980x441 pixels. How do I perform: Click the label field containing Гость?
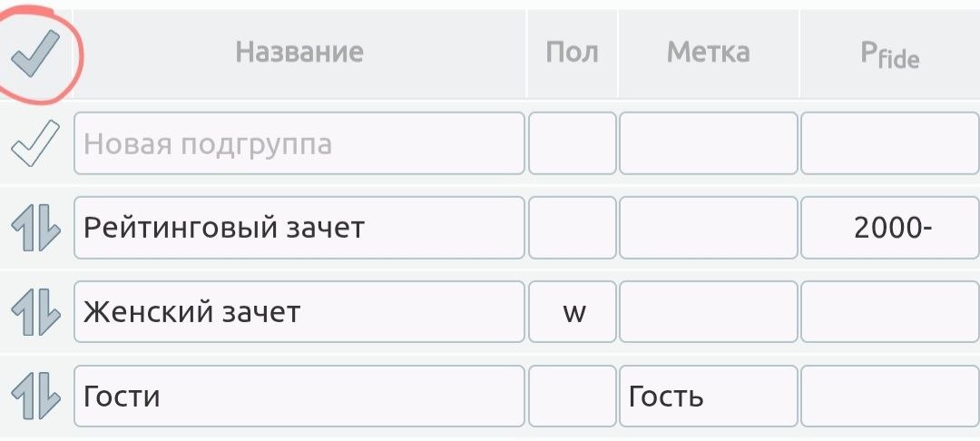708,397
